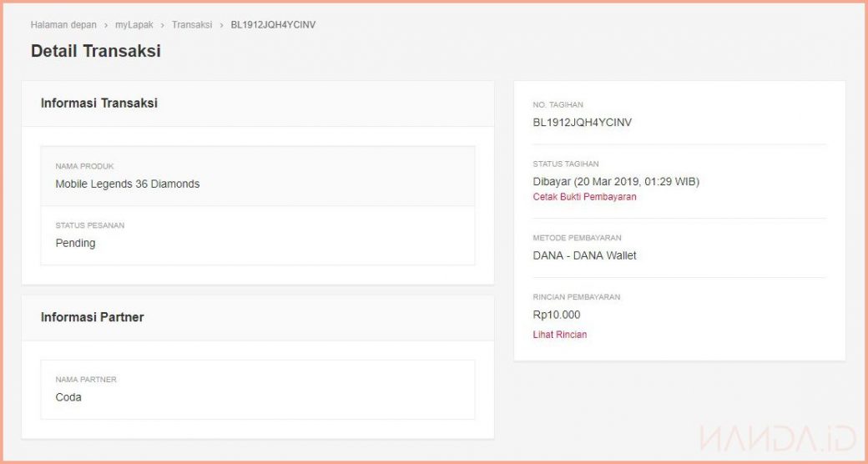The height and width of the screenshot is (464, 868).
Task: Click the Mobile Legends 36 Diamonds product name
Action: pyautogui.click(x=128, y=184)
